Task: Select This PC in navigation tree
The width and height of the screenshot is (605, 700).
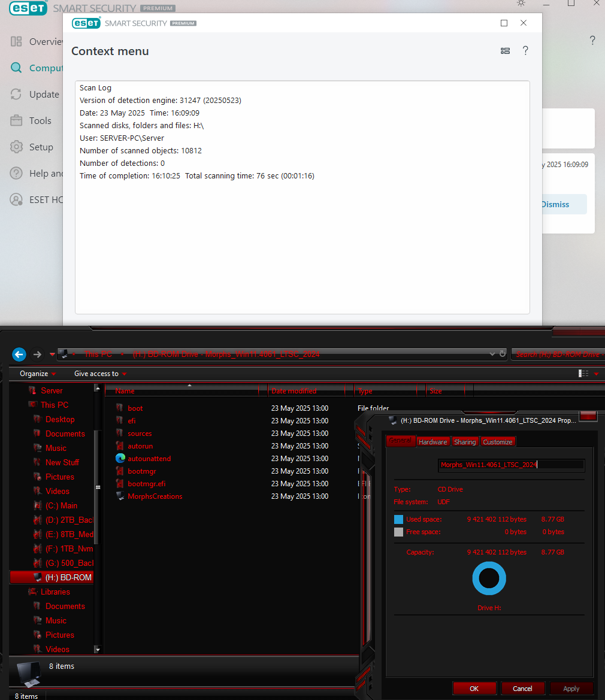Action: (54, 405)
